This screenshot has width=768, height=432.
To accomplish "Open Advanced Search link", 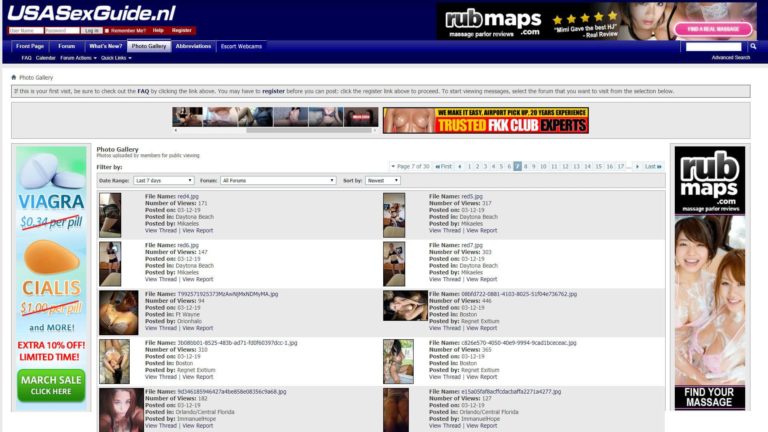I will click(x=731, y=57).
